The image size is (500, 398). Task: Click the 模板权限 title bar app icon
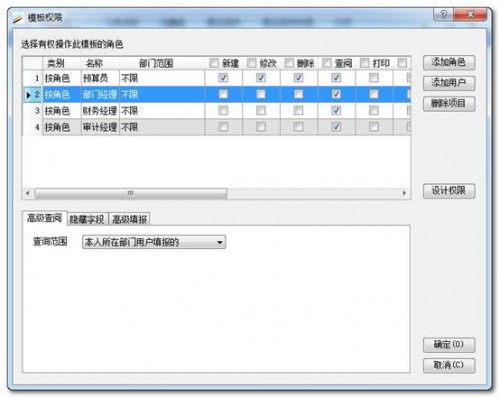[18, 18]
